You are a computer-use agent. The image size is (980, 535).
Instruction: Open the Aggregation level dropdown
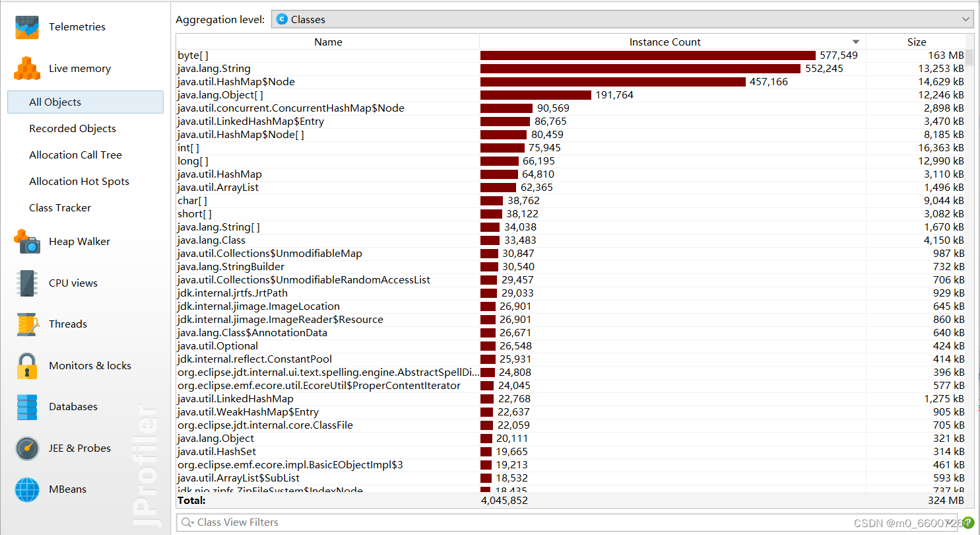pyautogui.click(x=622, y=19)
